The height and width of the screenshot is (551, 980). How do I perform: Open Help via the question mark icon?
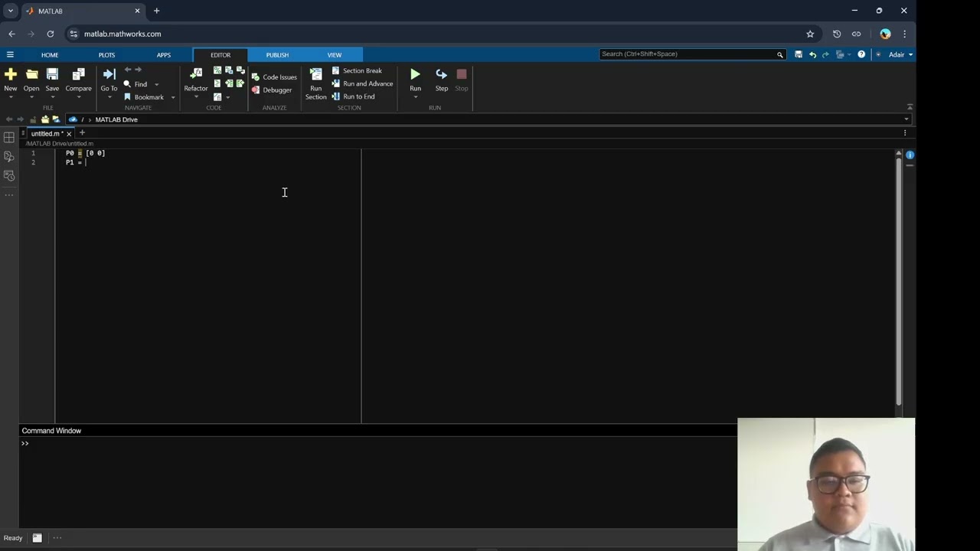861,54
